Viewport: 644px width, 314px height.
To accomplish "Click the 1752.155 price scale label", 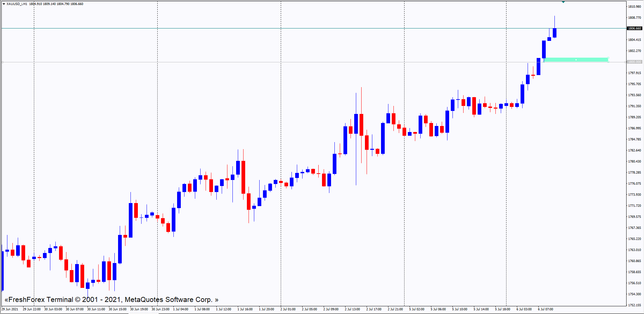I will click(x=634, y=305).
